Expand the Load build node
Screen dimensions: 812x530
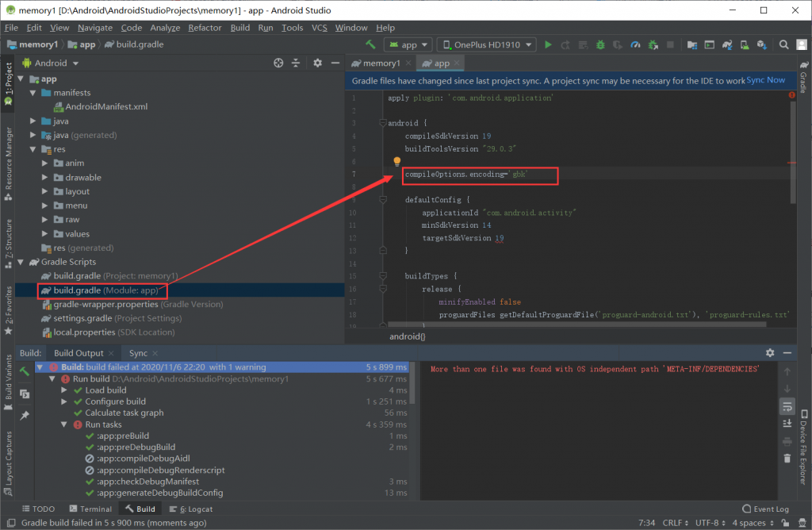[63, 390]
